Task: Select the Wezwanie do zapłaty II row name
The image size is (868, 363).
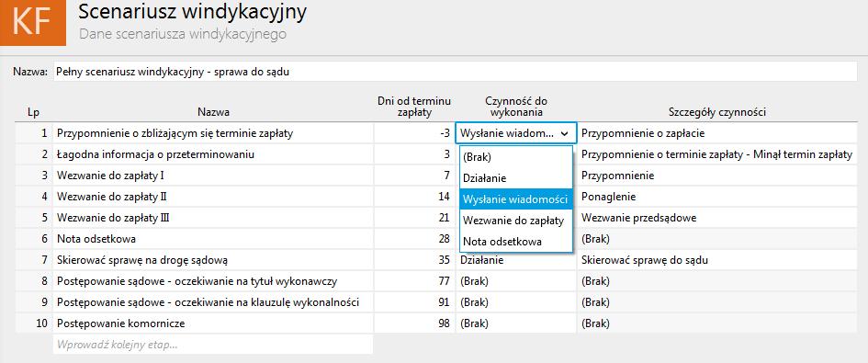Action: tap(213, 197)
